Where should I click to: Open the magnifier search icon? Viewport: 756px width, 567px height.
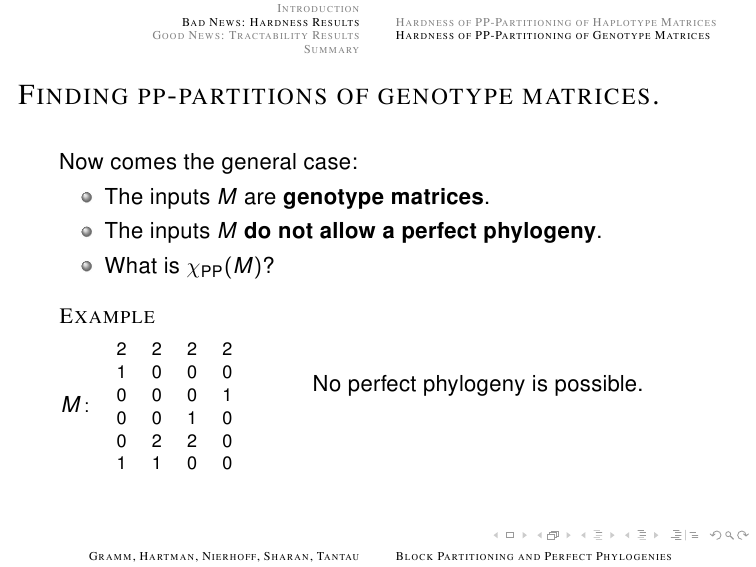pyautogui.click(x=729, y=535)
